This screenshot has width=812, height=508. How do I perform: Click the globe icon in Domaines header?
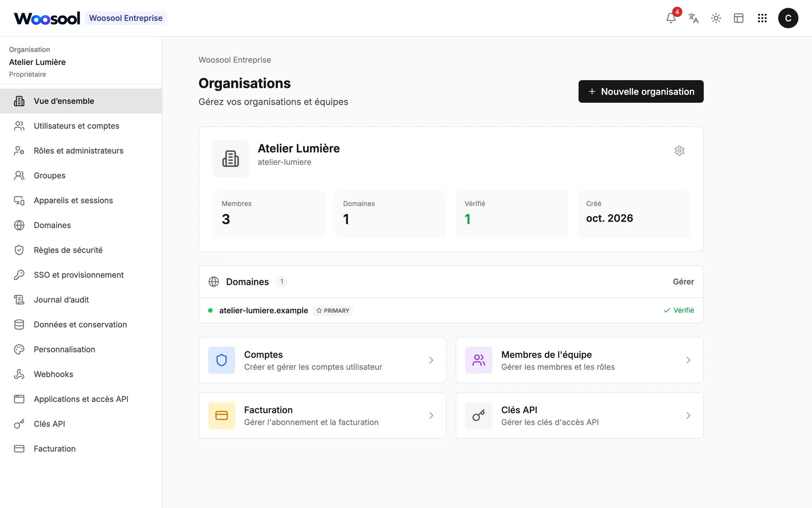click(214, 282)
